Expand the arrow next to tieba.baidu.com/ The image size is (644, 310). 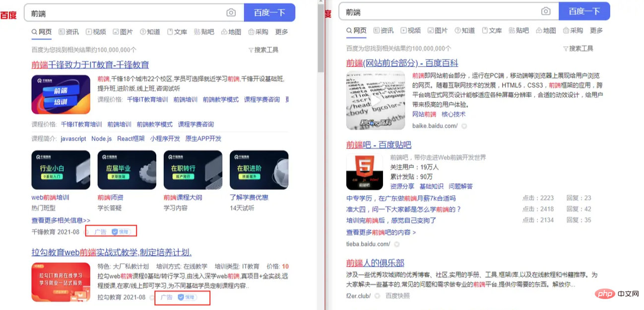click(x=396, y=244)
